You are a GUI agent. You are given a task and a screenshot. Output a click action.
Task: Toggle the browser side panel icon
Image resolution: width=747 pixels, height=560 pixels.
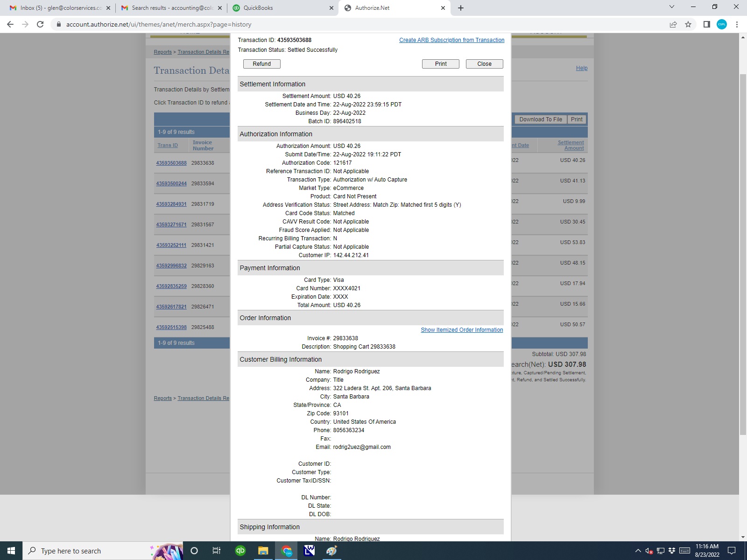pos(707,24)
